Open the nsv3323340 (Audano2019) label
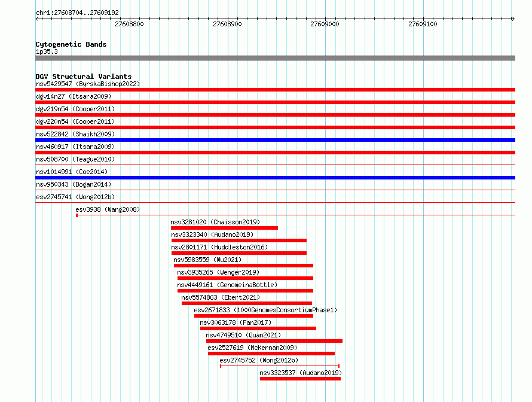This screenshot has width=532, height=402. tap(212, 234)
